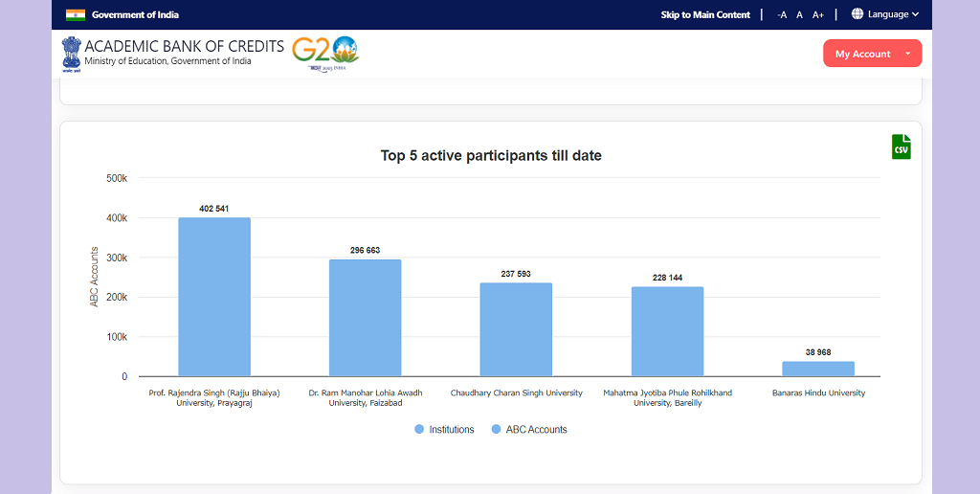This screenshot has width=980, height=494.
Task: Toggle the ABC Accounts legend item
Action: tap(529, 430)
